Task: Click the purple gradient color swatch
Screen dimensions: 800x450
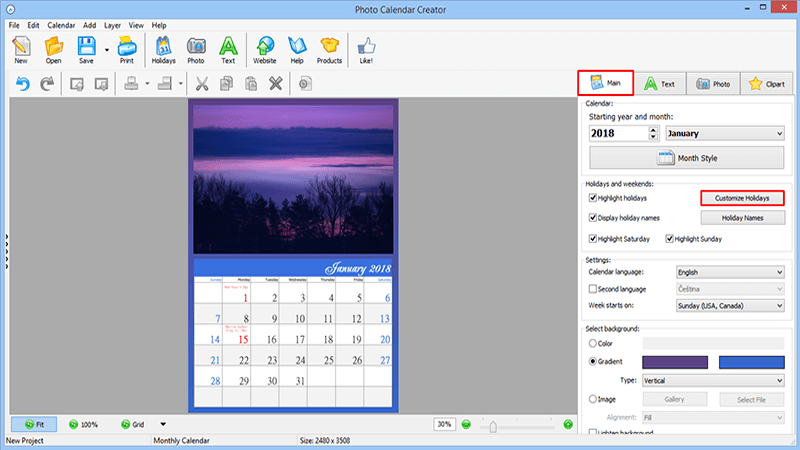Action: pyautogui.click(x=674, y=361)
